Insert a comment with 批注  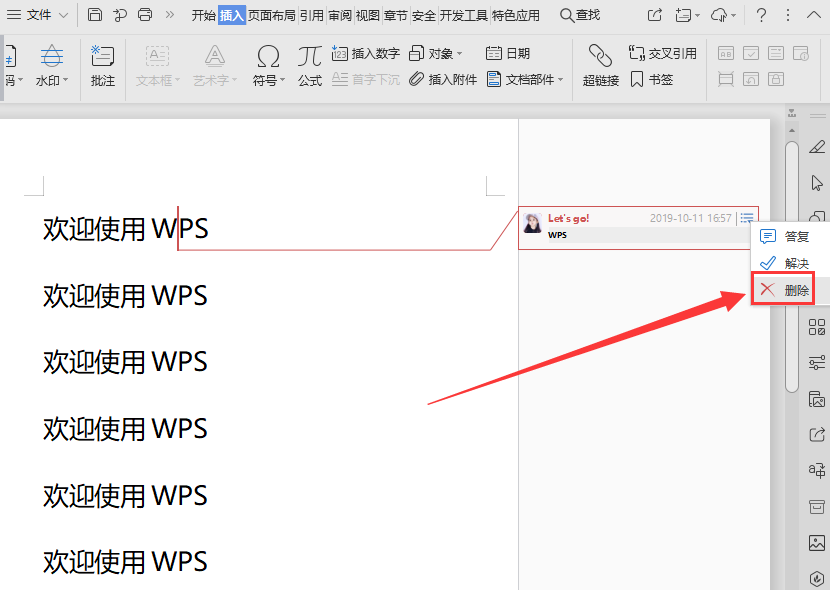[x=103, y=66]
